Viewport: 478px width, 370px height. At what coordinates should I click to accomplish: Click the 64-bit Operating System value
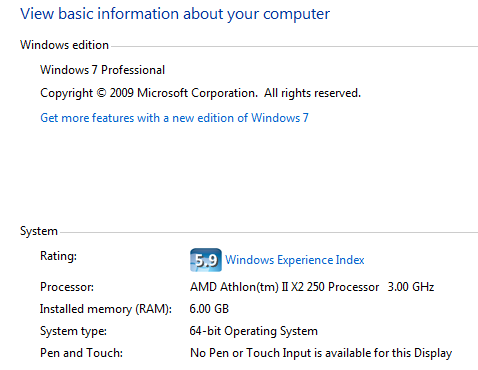point(253,331)
